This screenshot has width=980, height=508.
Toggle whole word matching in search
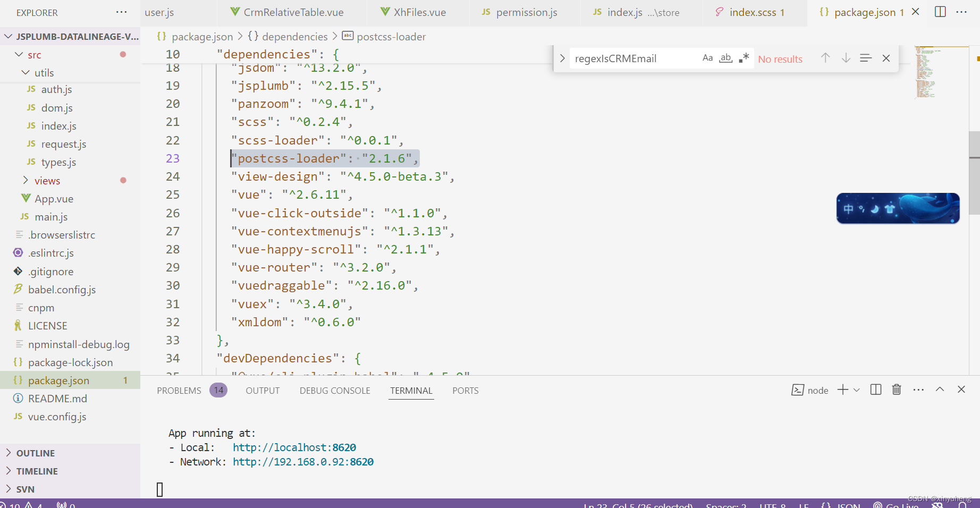coord(725,57)
